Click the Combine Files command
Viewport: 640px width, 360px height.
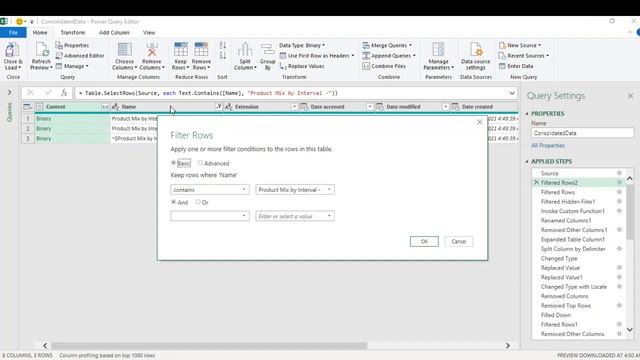(x=384, y=66)
